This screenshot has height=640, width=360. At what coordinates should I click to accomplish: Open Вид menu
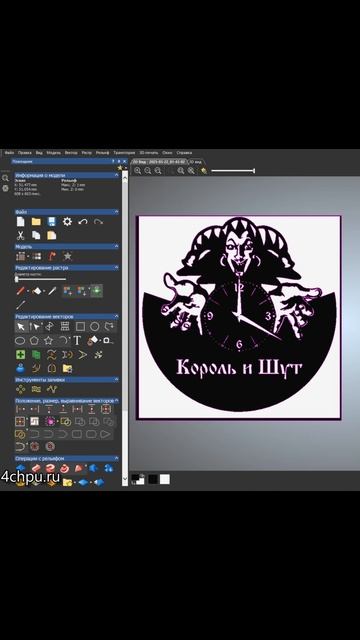39,153
